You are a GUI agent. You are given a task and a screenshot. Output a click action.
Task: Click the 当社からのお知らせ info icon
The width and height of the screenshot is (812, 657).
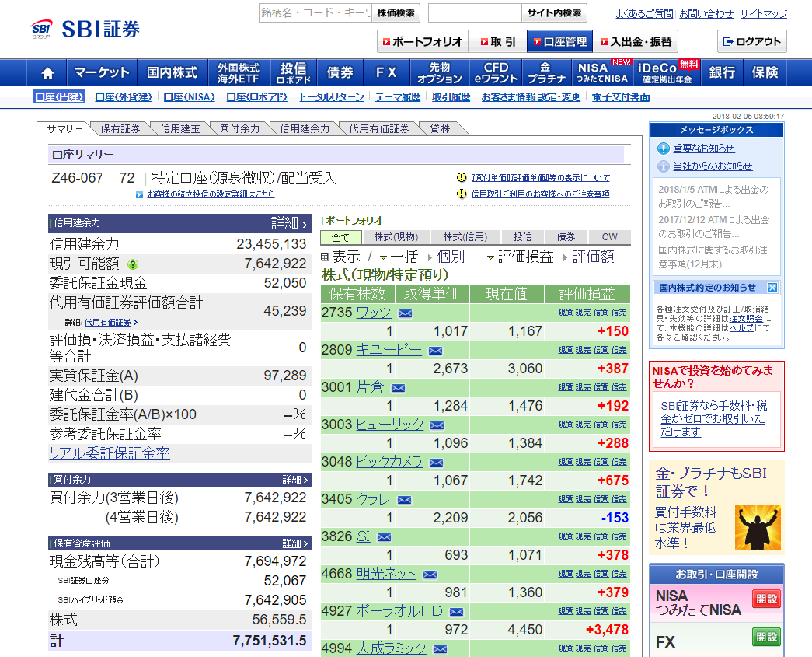(663, 166)
